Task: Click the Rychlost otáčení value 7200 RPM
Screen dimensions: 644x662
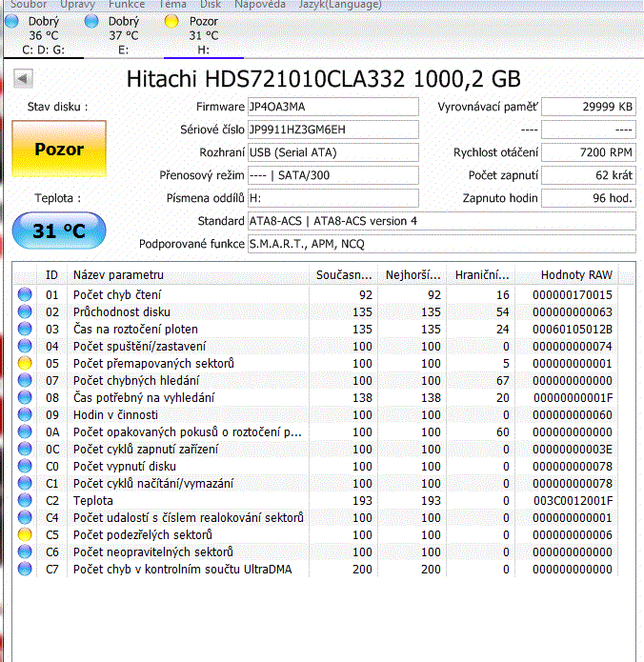Action: (x=588, y=152)
